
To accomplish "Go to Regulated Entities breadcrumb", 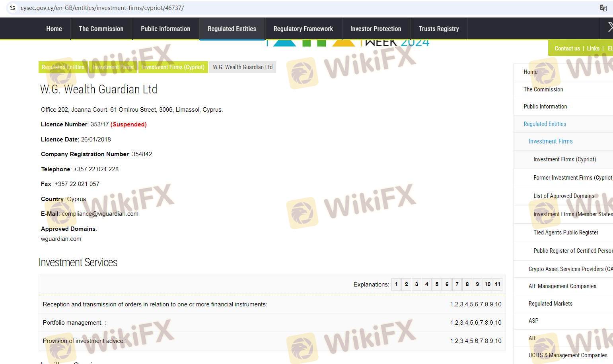I will point(63,67).
